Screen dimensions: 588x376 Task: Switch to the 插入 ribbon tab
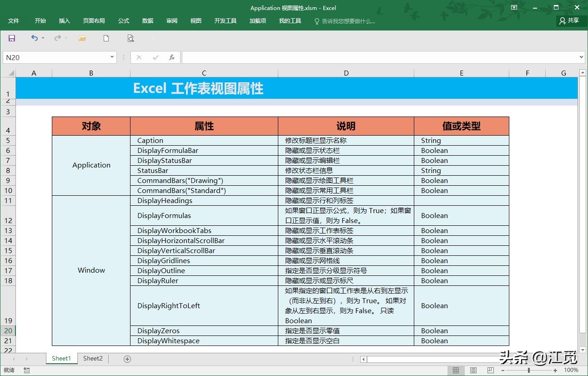[x=65, y=21]
